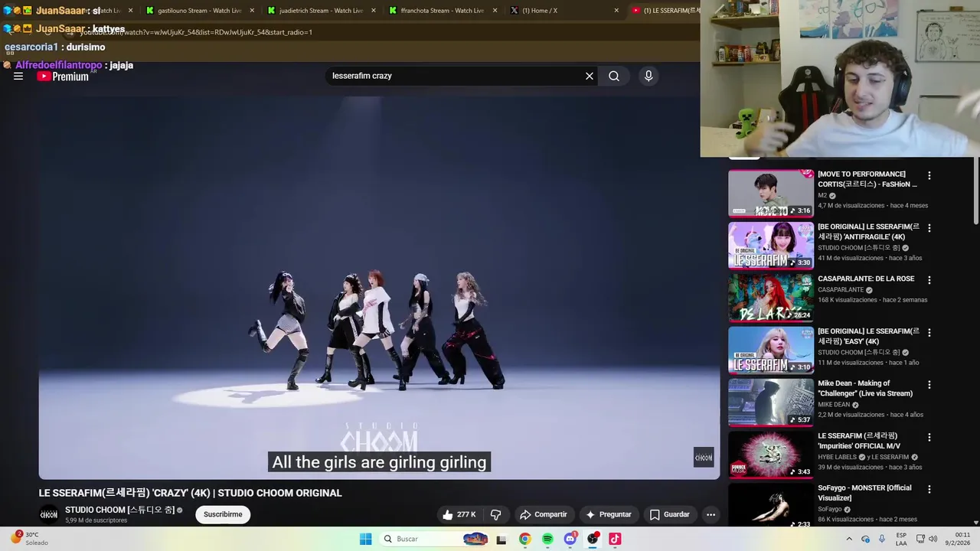Open Spotify from the taskbar
The image size is (980, 551).
(x=547, y=539)
